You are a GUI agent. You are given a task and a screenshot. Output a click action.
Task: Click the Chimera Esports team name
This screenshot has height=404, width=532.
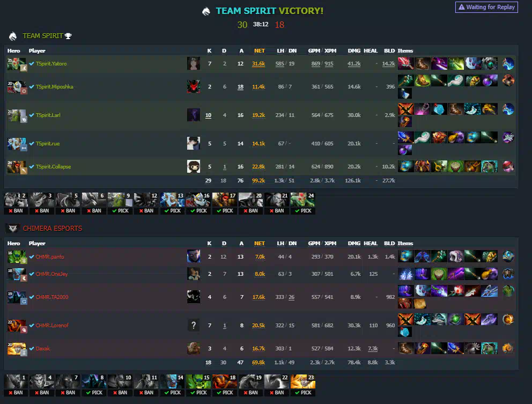[52, 228]
